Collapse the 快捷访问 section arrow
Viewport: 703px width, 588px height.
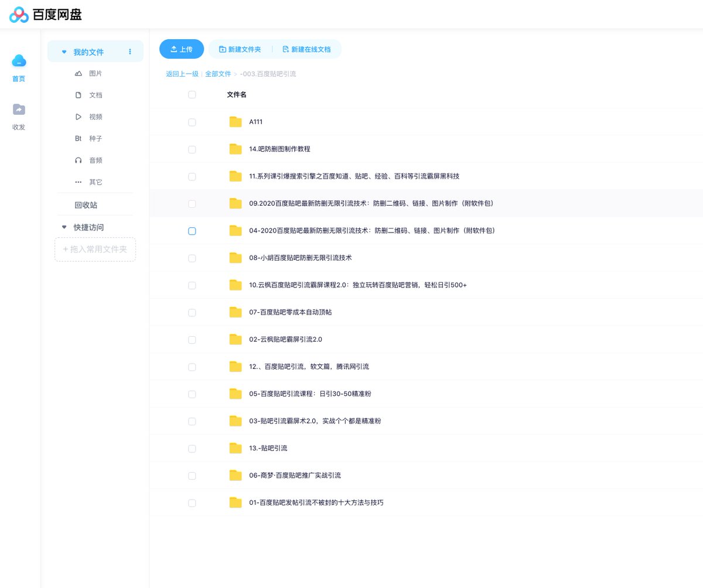tap(64, 227)
